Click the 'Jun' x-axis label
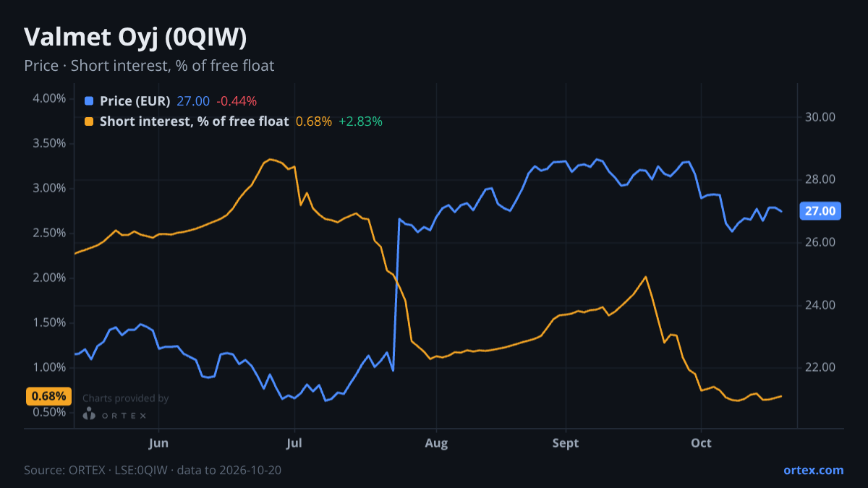The height and width of the screenshot is (488, 868). (158, 442)
